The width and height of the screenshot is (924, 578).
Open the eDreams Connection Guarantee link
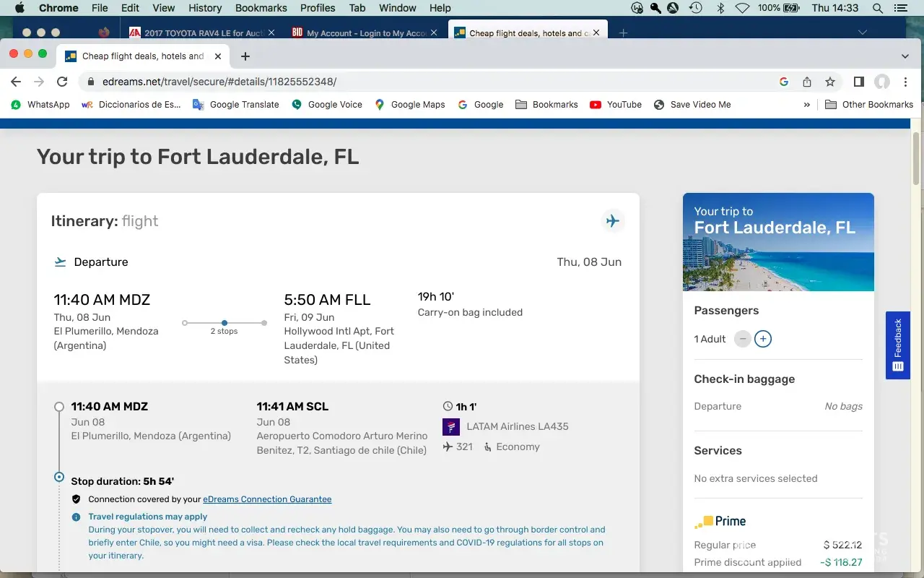[267, 499]
